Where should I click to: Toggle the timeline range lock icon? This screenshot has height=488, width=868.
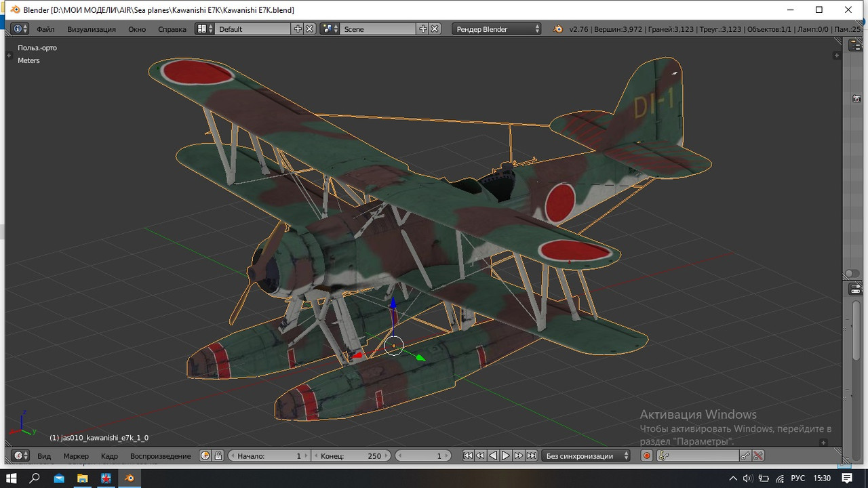point(218,456)
